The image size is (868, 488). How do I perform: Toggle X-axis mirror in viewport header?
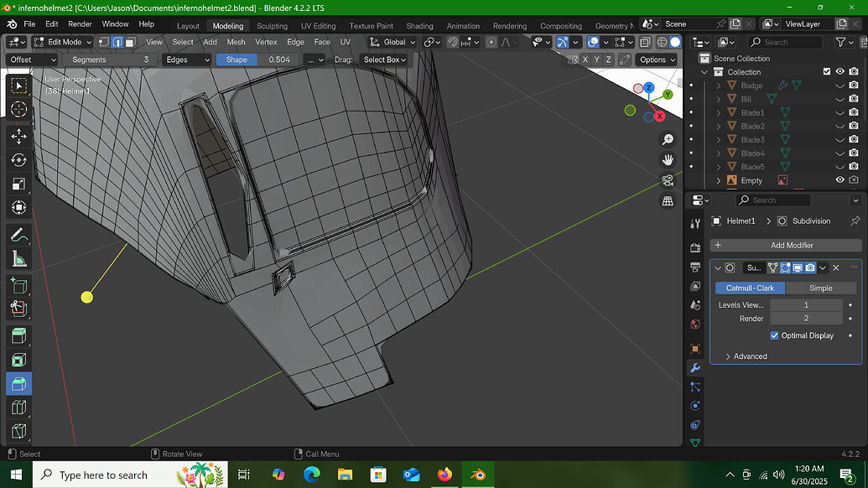pyautogui.click(x=585, y=60)
